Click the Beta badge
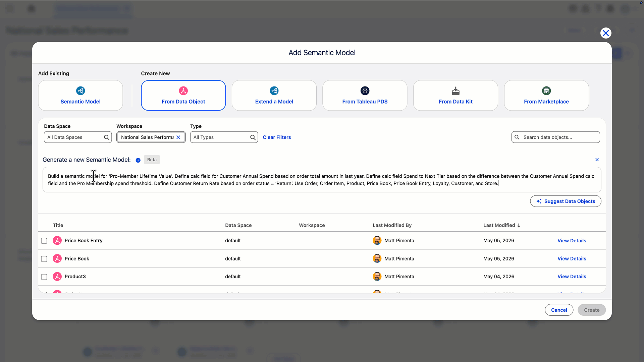This screenshot has width=644, height=362. click(152, 160)
